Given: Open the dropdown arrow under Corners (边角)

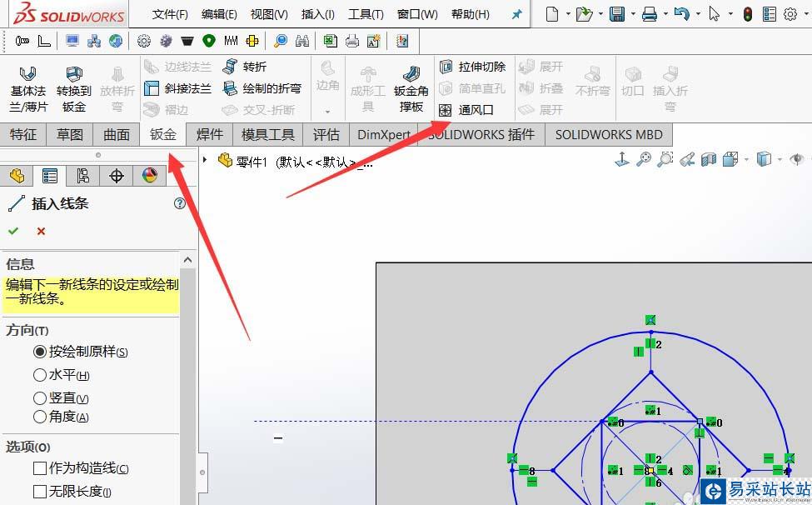Looking at the screenshot, I should click(327, 112).
